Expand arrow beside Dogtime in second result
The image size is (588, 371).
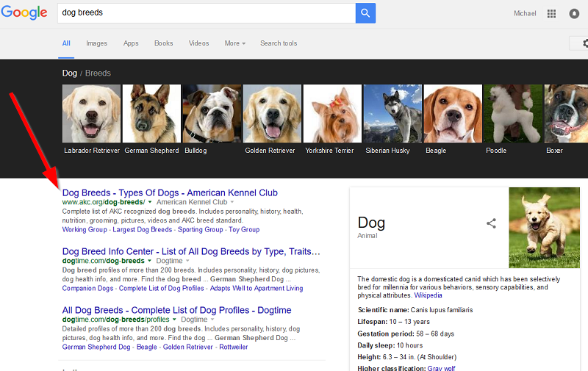click(187, 261)
